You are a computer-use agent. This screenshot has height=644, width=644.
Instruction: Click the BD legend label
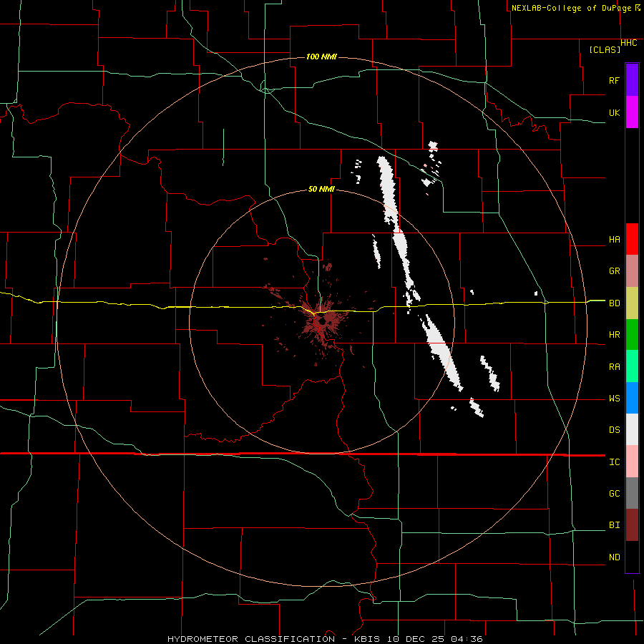pos(614,303)
